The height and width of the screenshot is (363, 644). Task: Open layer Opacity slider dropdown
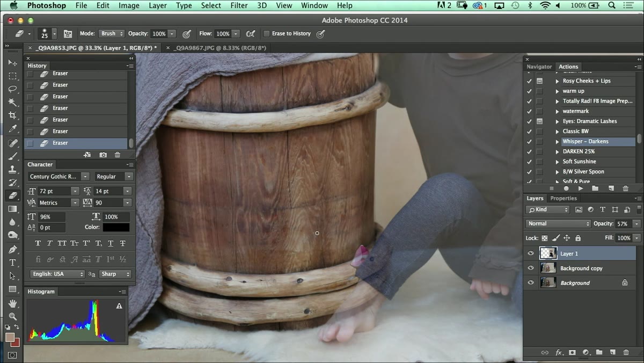636,223
